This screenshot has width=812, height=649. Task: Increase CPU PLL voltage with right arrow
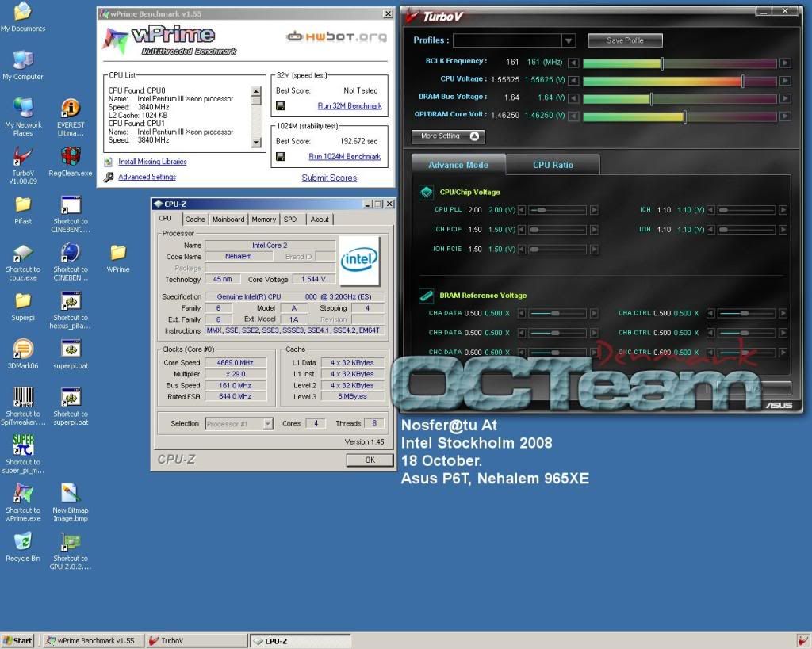coord(594,210)
